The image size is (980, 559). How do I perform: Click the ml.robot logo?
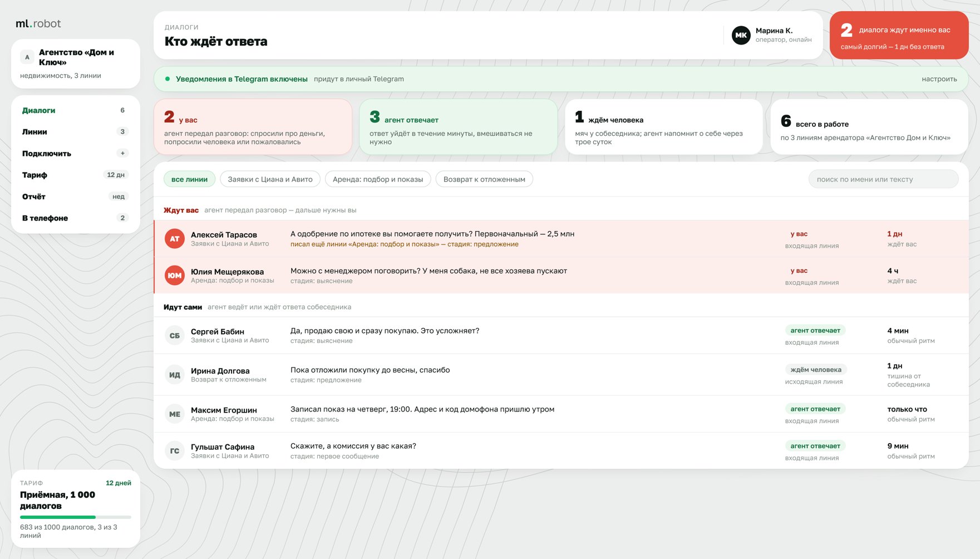click(38, 23)
